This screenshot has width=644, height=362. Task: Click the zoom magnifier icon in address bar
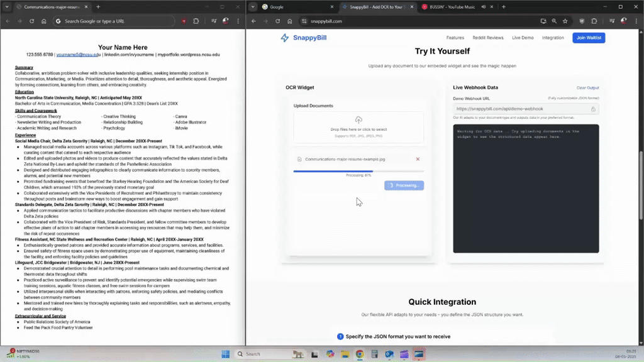click(x=554, y=21)
